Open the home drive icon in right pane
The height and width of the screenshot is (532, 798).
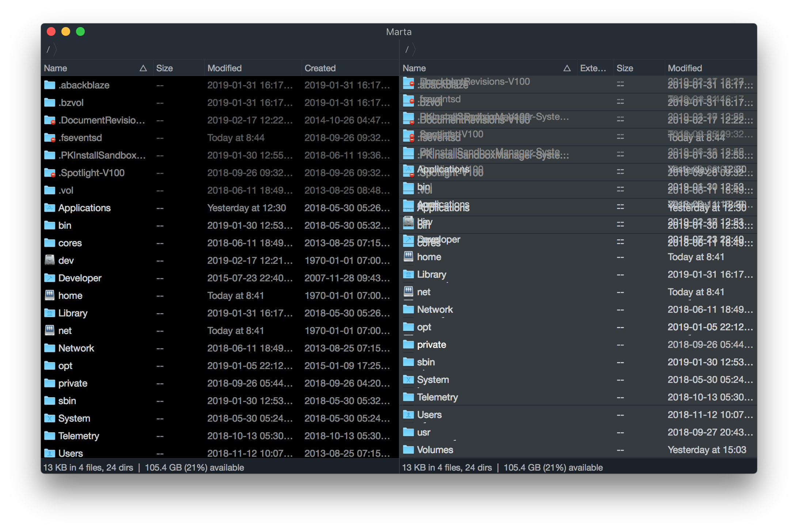[x=408, y=256]
